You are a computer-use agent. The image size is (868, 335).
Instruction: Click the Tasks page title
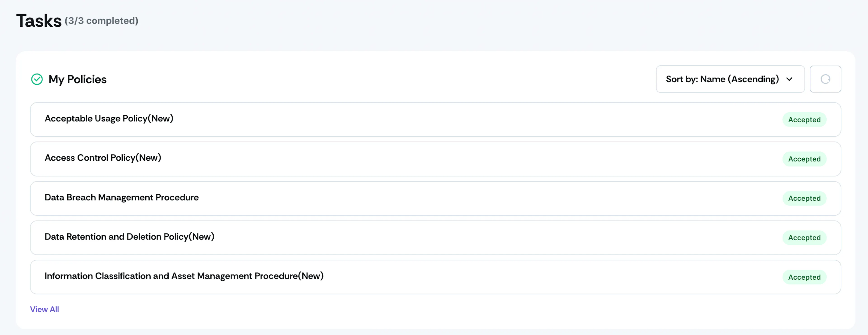coord(39,21)
